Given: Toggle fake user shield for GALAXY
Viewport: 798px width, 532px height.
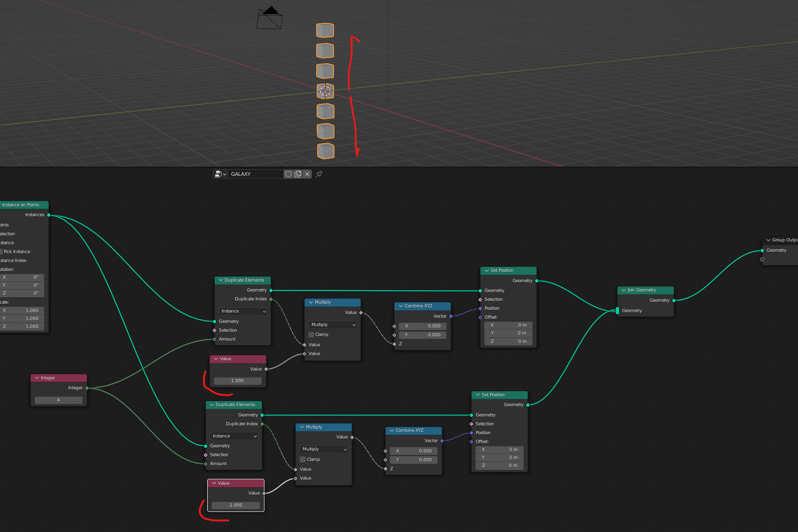Looking at the screenshot, I should (288, 174).
